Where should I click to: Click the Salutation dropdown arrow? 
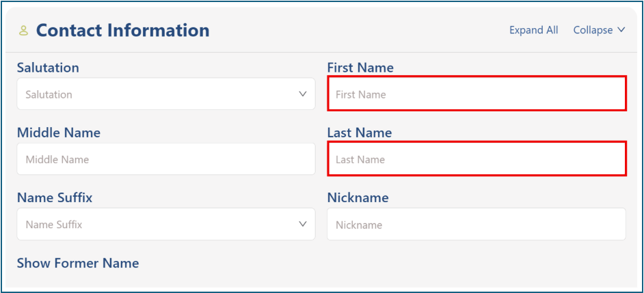tap(303, 94)
